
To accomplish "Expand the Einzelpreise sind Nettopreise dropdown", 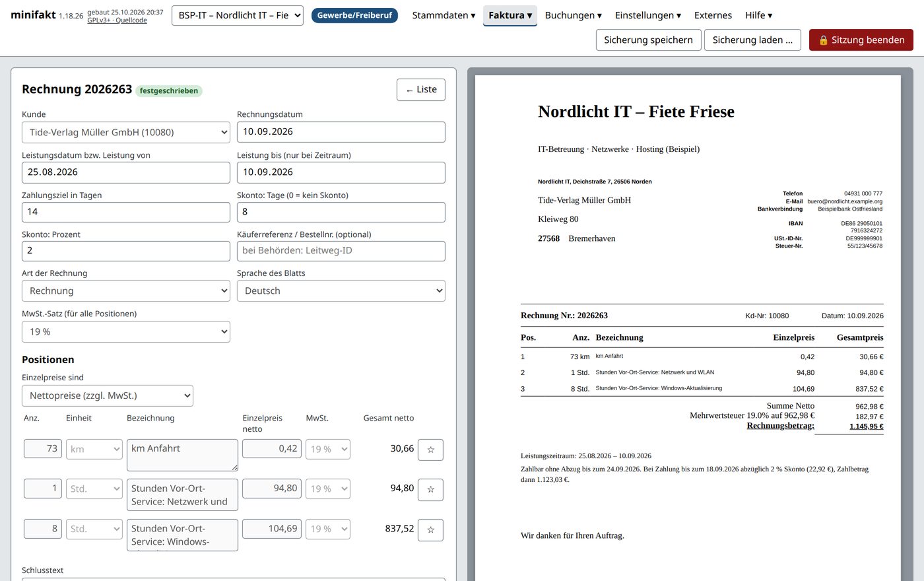I will point(108,395).
